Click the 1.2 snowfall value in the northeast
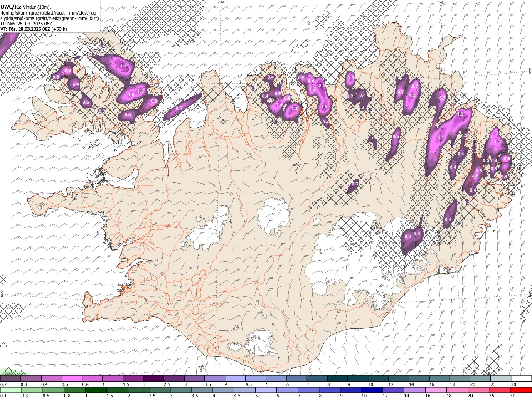Image resolution: width=532 pixels, height=399 pixels. pyautogui.click(x=412, y=95)
